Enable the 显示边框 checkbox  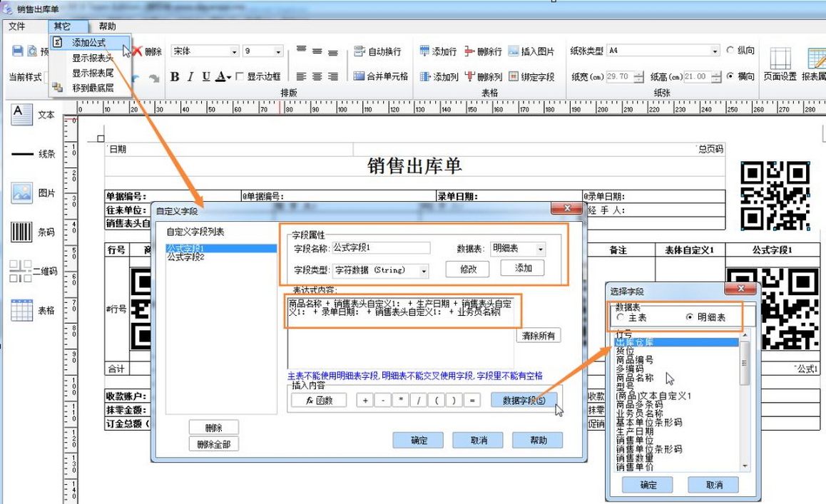(240, 76)
